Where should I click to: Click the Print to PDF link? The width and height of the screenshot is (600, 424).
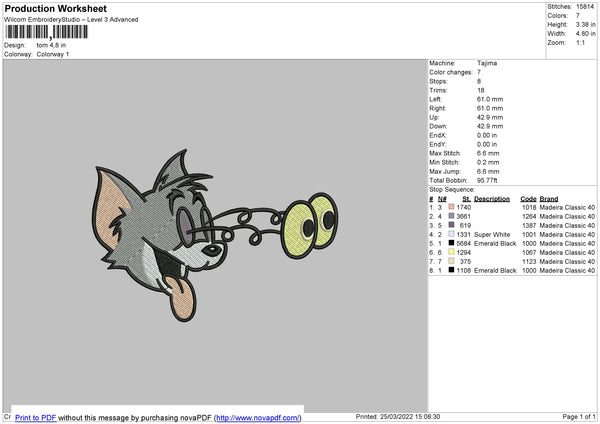[x=36, y=417]
